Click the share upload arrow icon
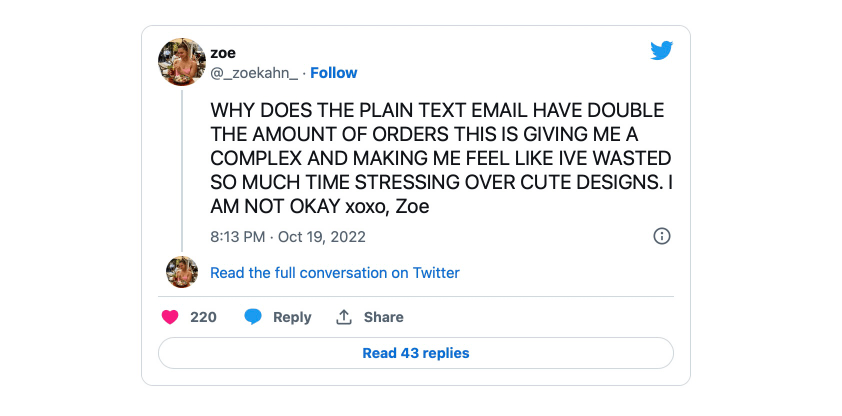Image resolution: width=842 pixels, height=416 pixels. pyautogui.click(x=344, y=317)
